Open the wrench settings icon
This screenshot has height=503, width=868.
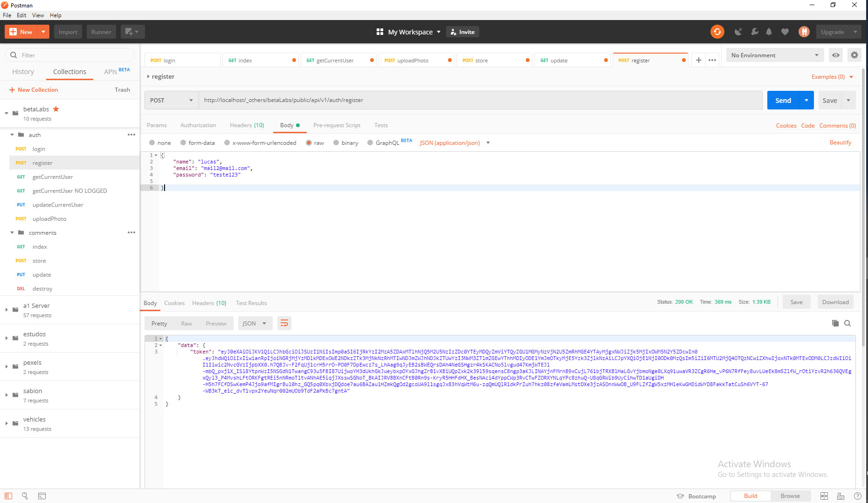click(754, 32)
